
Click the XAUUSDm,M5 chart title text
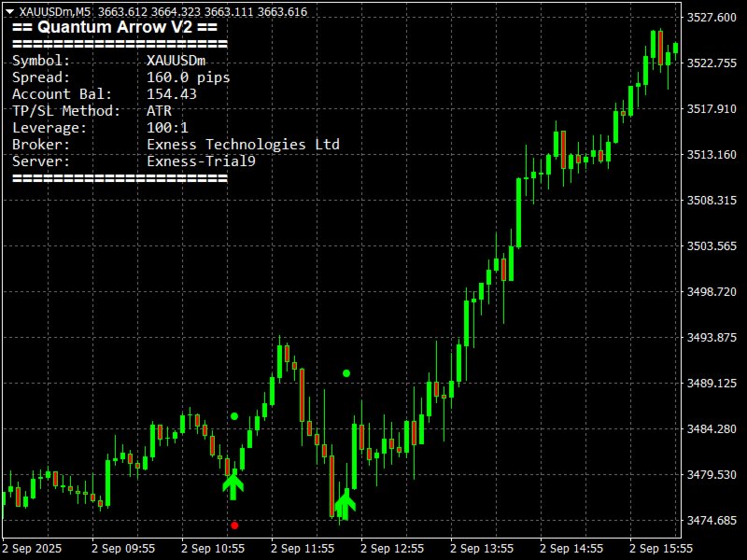pyautogui.click(x=55, y=11)
